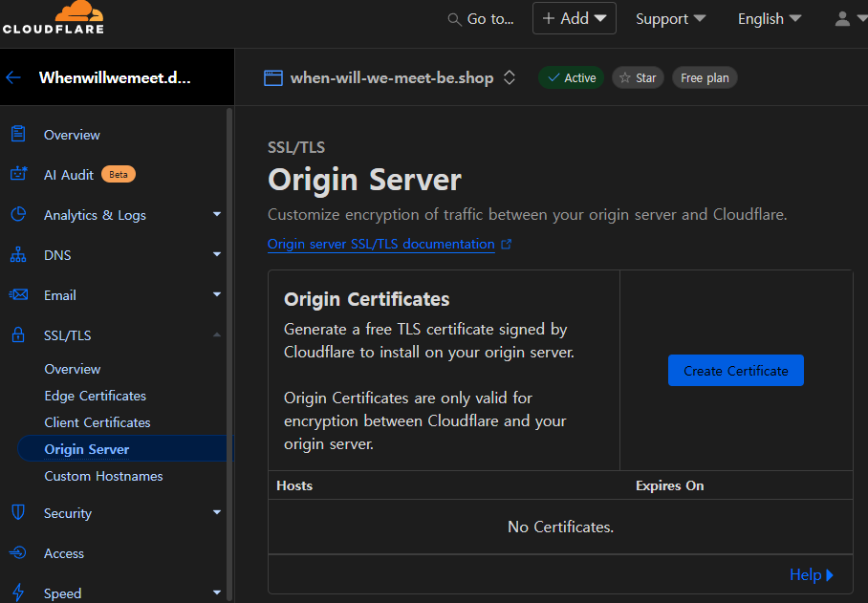The height and width of the screenshot is (603, 868).
Task: Click the Analytics & Logs pie chart icon
Action: coord(18,214)
